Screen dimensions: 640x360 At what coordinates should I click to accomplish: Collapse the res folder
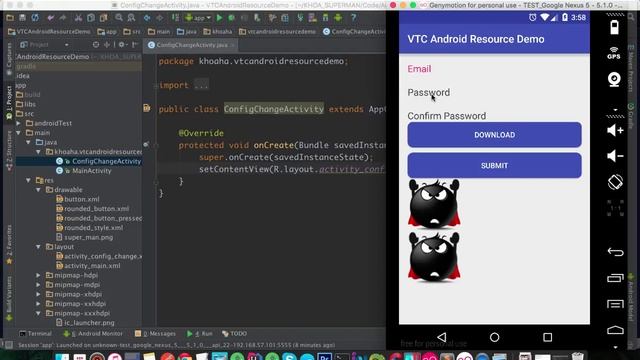[x=28, y=180]
